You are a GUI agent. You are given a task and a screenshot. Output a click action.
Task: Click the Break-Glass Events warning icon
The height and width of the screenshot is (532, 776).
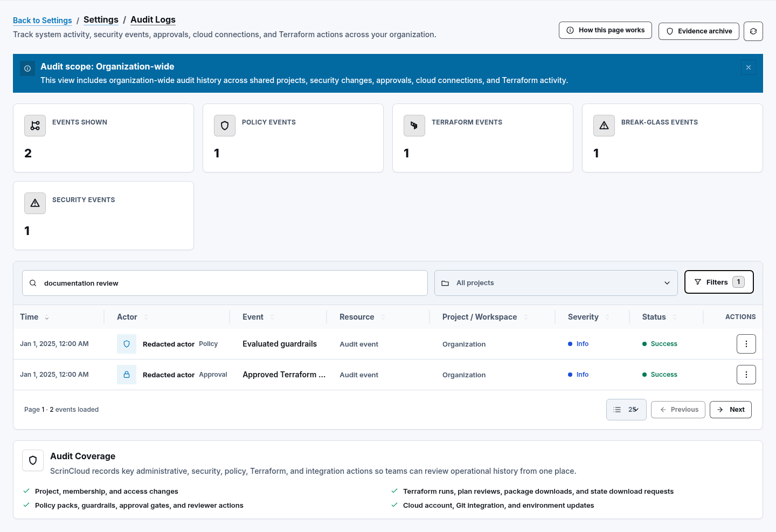[x=604, y=126]
